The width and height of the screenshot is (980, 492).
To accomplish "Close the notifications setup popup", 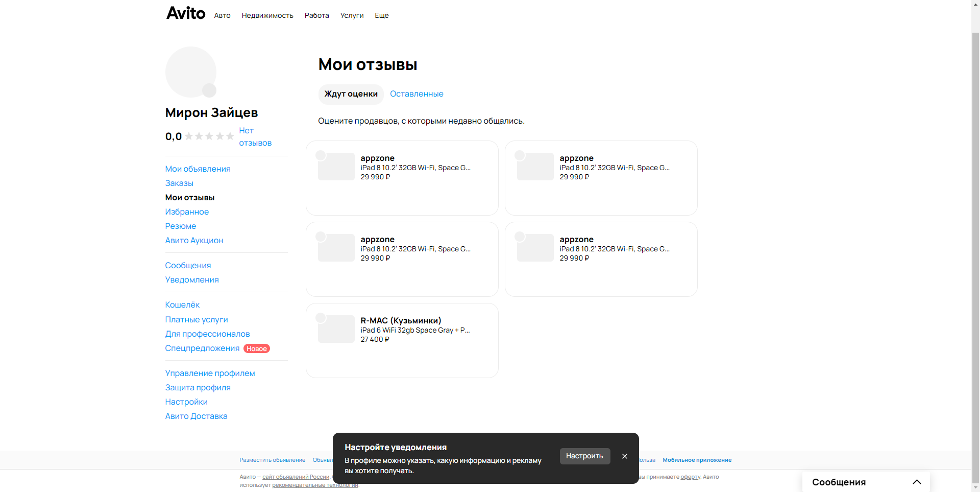I will (x=625, y=456).
